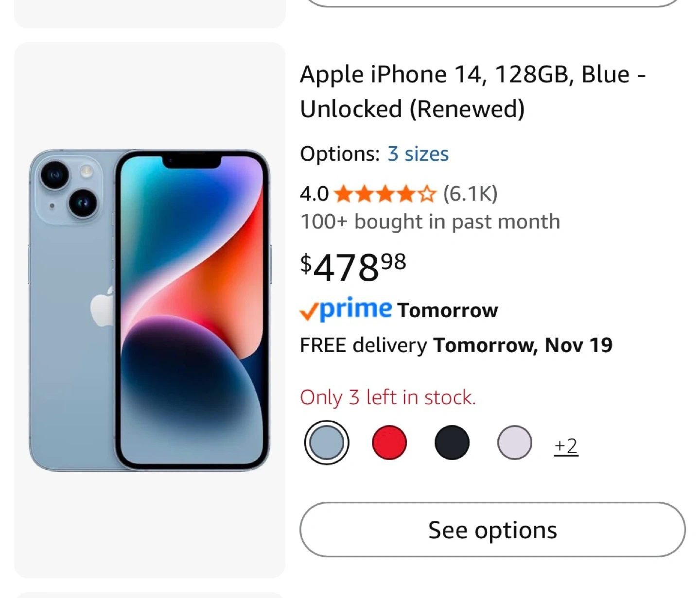Open the 3 sizes options link
The image size is (700, 598).
click(x=418, y=154)
